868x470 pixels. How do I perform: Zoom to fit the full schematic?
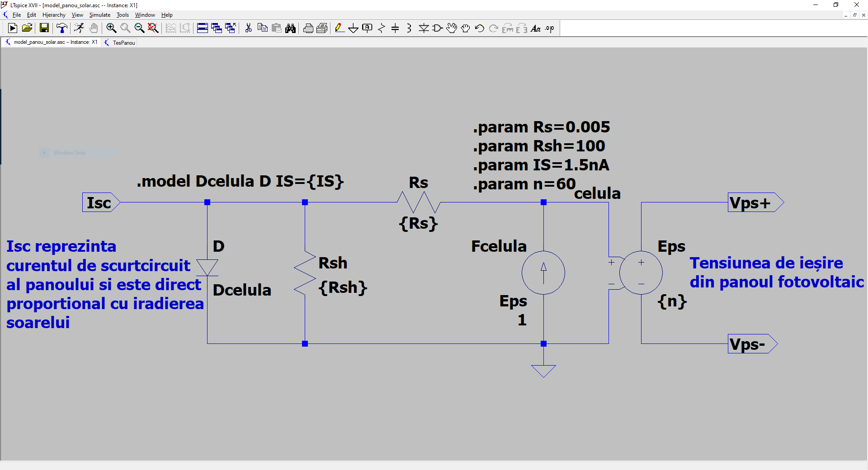(x=153, y=28)
